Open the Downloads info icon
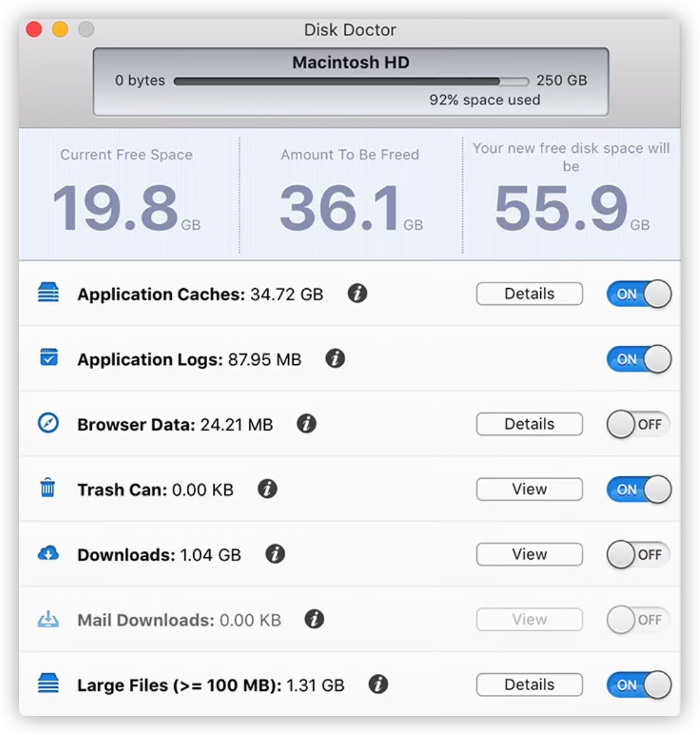700x735 pixels. click(x=275, y=554)
